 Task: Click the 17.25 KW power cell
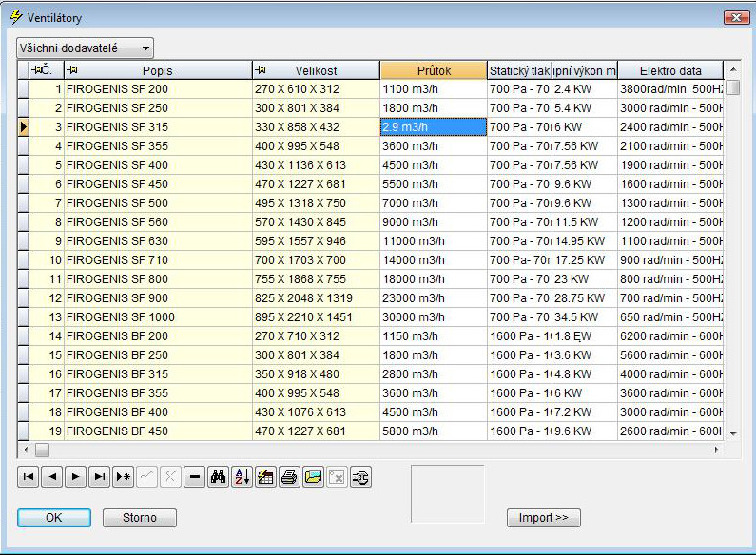(x=585, y=260)
